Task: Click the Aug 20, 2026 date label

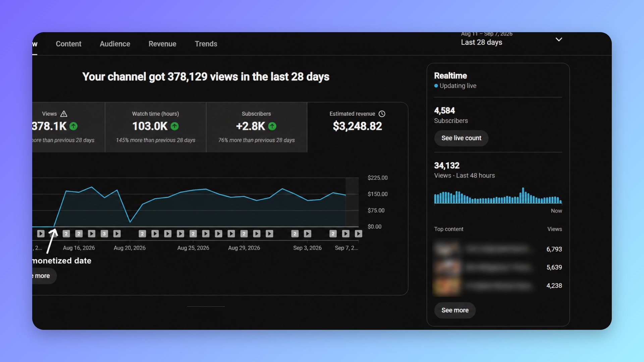Action: 129,248
